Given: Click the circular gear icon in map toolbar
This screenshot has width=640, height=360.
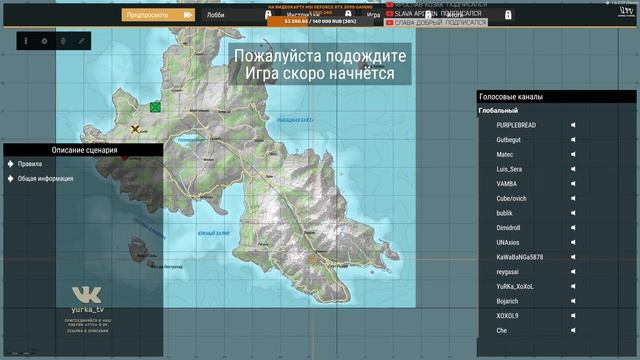Looking at the screenshot, I should click(x=44, y=41).
